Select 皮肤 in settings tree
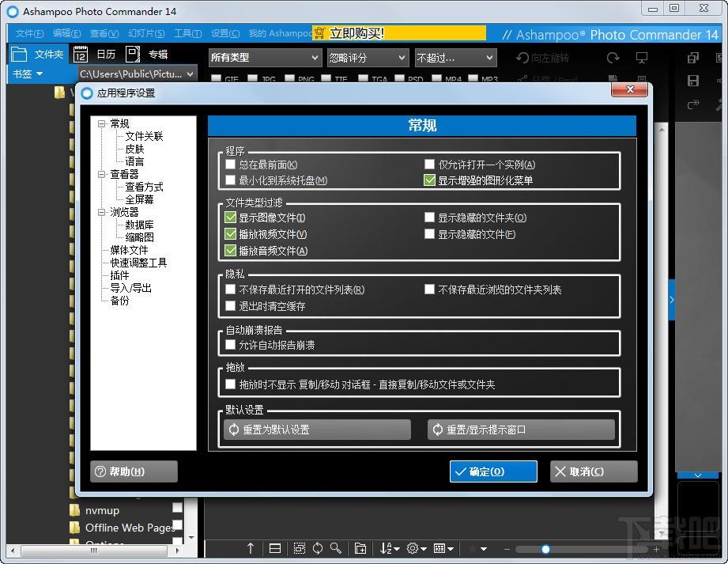Viewport: 728px width, 564px height. (x=134, y=150)
